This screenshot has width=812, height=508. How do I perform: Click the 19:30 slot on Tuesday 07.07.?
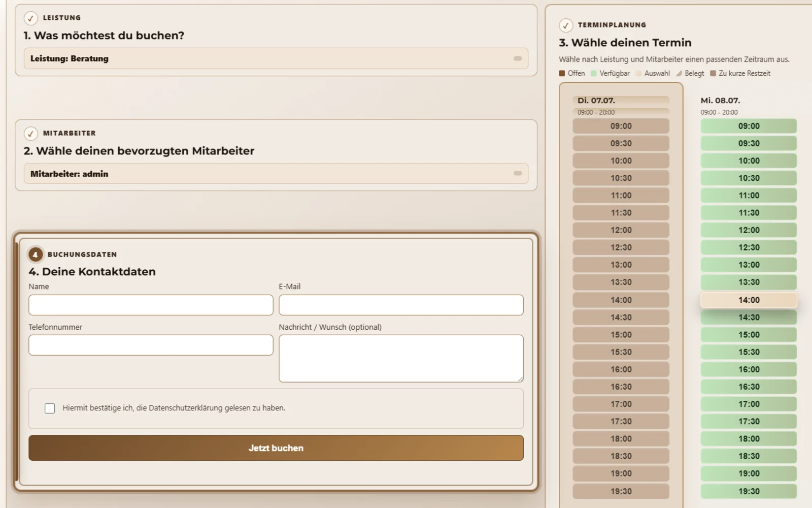point(621,491)
